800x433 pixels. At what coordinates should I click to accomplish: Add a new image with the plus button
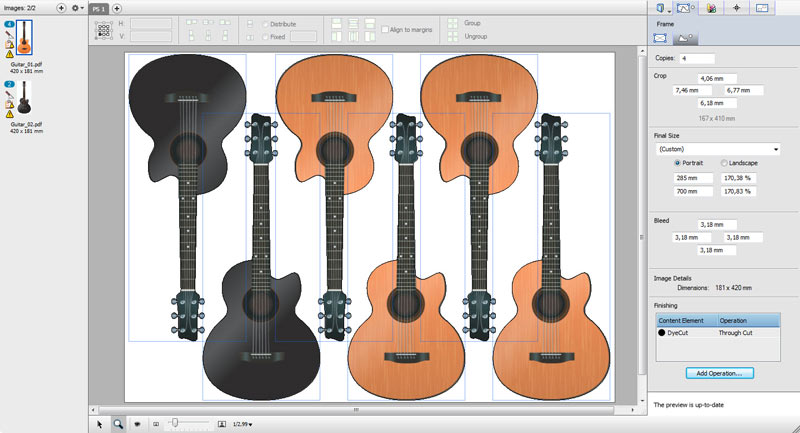(61, 8)
